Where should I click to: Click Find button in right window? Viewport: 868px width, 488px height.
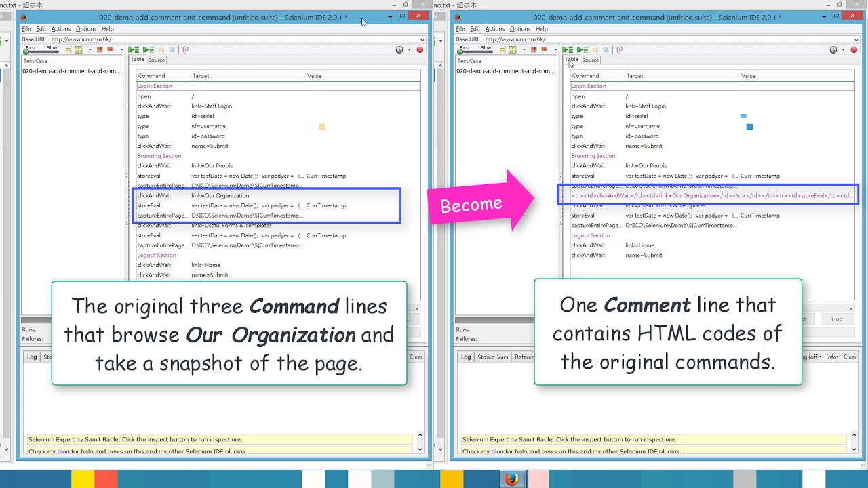coord(837,319)
